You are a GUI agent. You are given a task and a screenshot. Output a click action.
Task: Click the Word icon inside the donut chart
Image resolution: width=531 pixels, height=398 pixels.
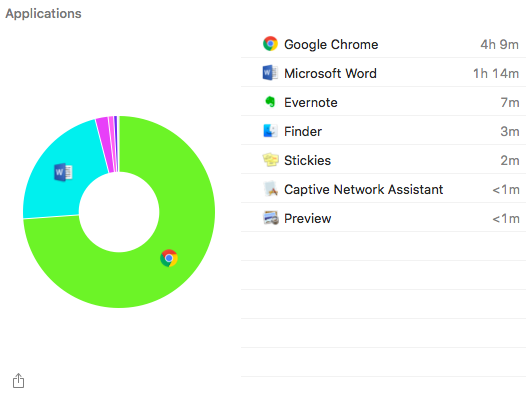click(x=63, y=172)
